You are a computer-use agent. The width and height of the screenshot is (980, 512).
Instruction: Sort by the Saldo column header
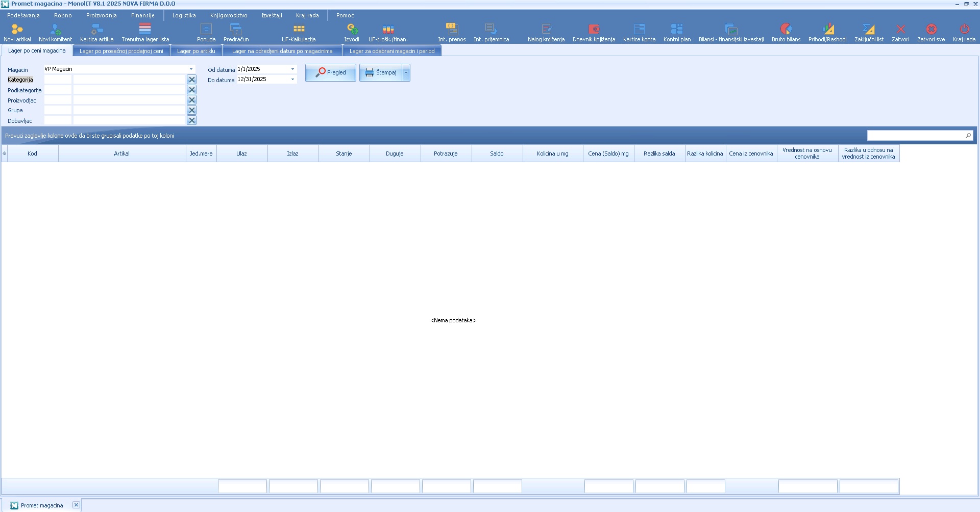click(497, 153)
